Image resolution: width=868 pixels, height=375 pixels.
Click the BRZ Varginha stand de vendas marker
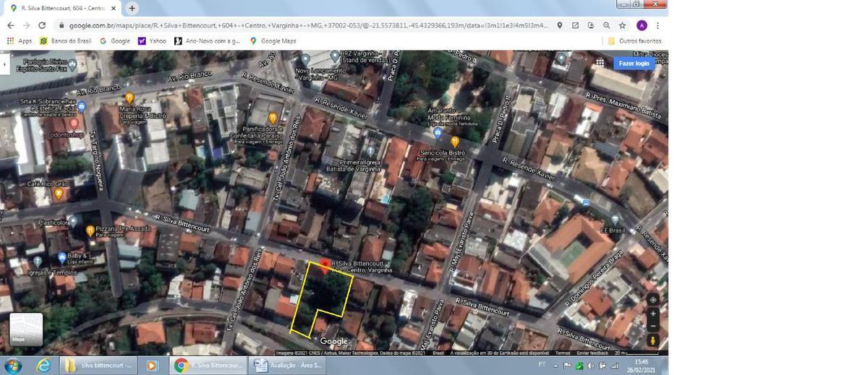pyautogui.click(x=333, y=54)
